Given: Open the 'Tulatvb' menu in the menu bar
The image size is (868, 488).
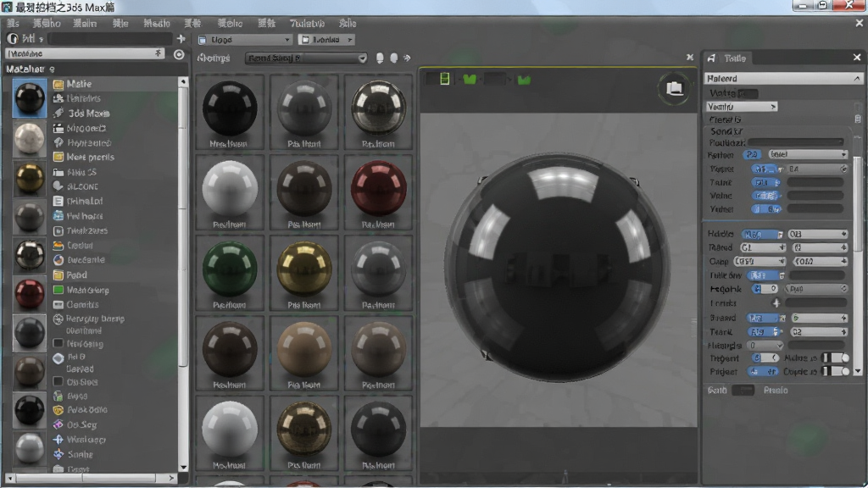Looking at the screenshot, I should pos(307,23).
